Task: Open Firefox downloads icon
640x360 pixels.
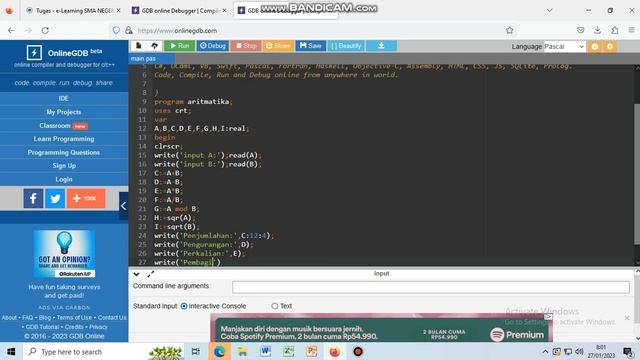Action: click(598, 30)
